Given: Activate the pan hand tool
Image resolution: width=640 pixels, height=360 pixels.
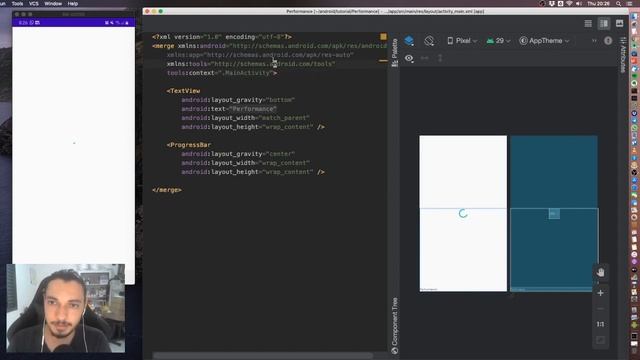Looking at the screenshot, I should tap(600, 272).
